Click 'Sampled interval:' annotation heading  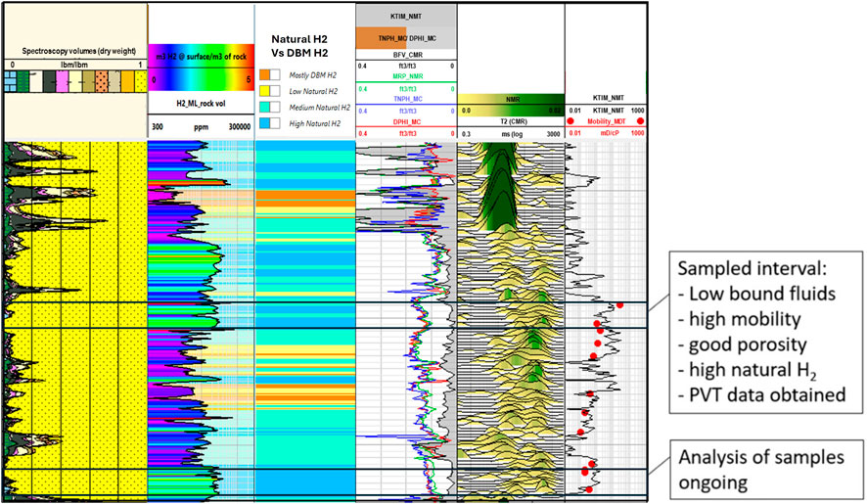(752, 268)
